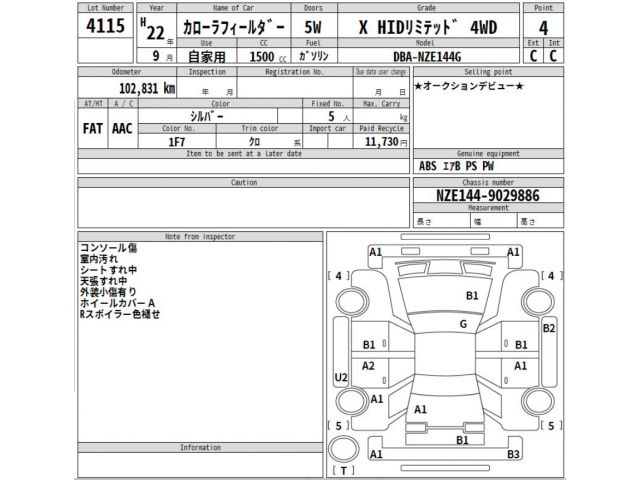Select the Selling point header
The height and width of the screenshot is (480, 640).
(x=488, y=72)
